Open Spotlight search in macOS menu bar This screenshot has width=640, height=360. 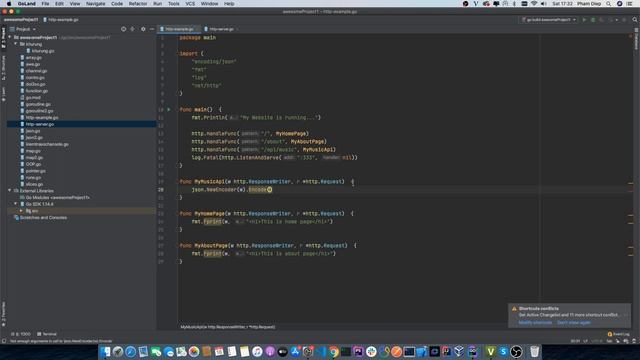(x=609, y=4)
